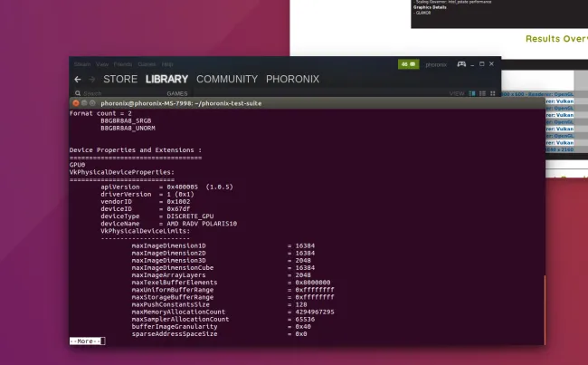Image resolution: width=588 pixels, height=365 pixels.
Task: Select the Steam detail view icon
Action: click(x=472, y=93)
